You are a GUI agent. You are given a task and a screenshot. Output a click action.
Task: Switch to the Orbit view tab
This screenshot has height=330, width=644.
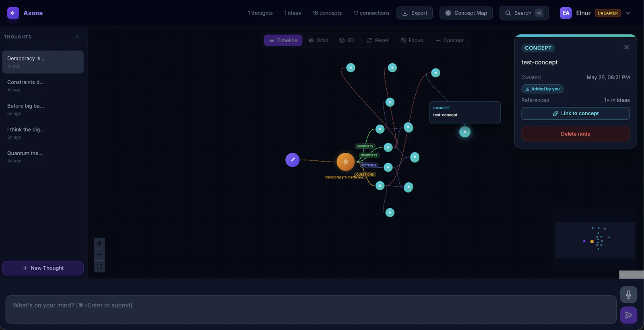tap(318, 40)
